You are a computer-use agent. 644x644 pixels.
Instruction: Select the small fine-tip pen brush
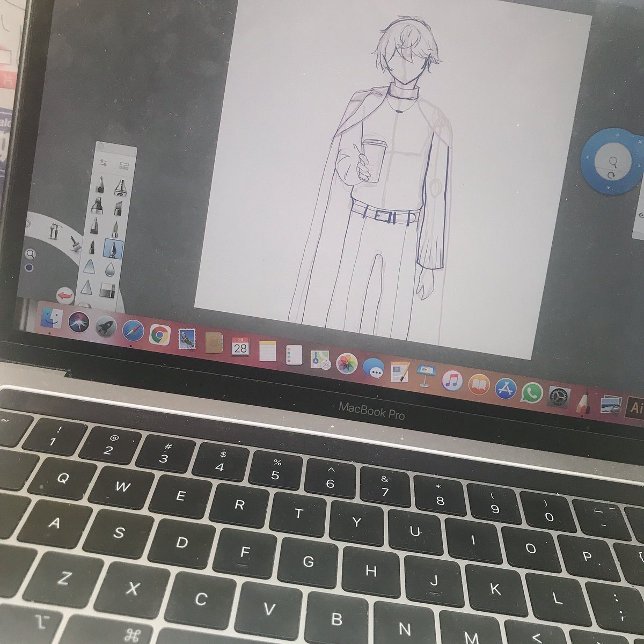click(x=92, y=247)
